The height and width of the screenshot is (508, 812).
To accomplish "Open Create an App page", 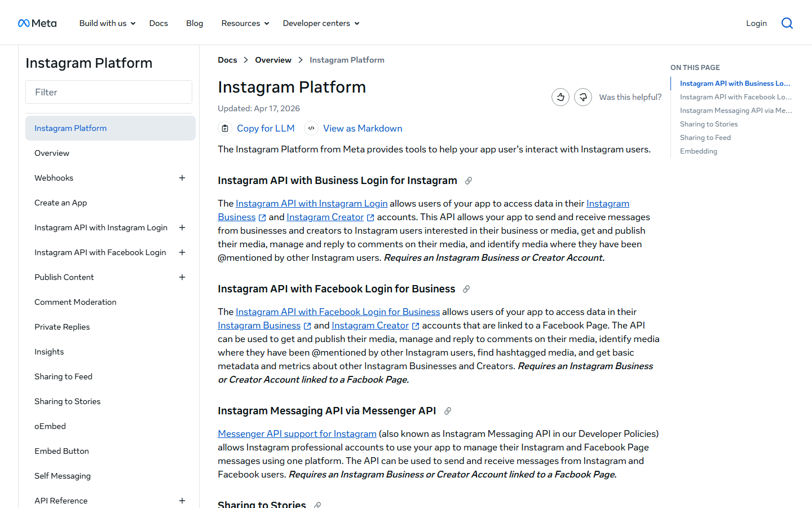I will point(61,203).
